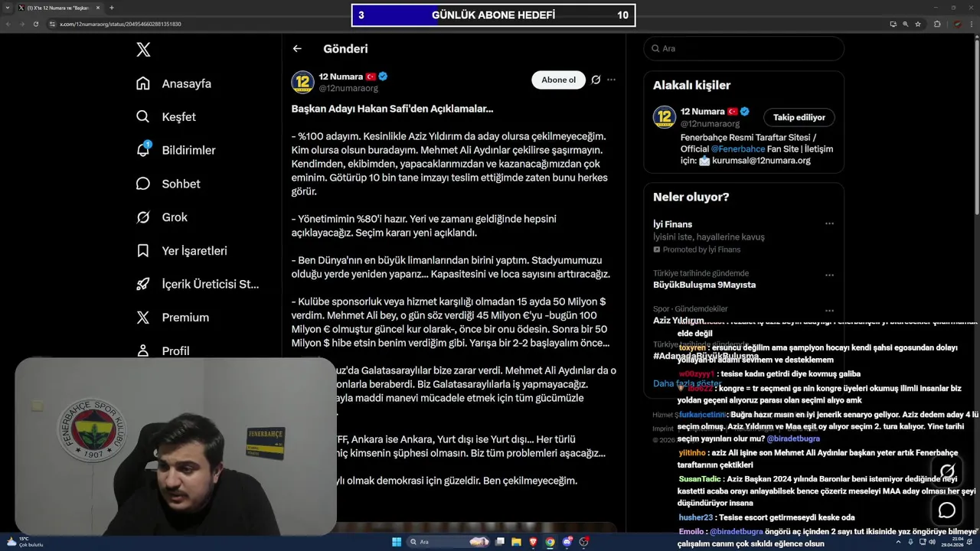
Task: Open a new browser tab
Action: click(x=112, y=8)
